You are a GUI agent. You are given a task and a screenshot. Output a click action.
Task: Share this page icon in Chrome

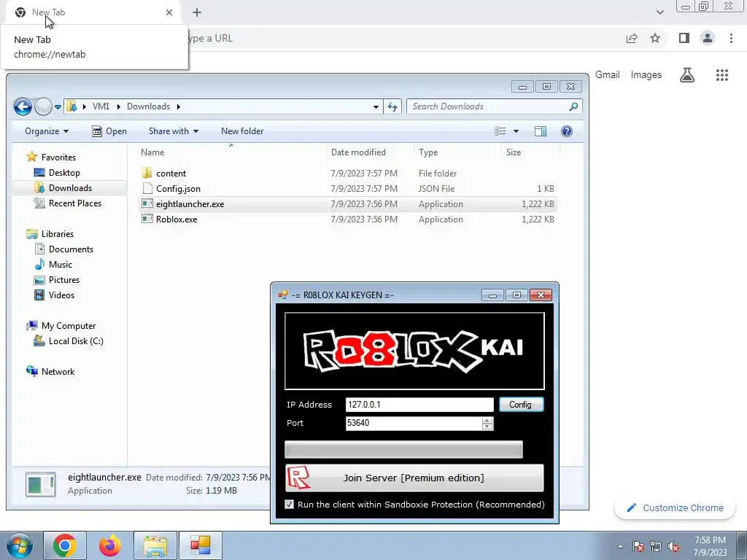click(x=632, y=38)
